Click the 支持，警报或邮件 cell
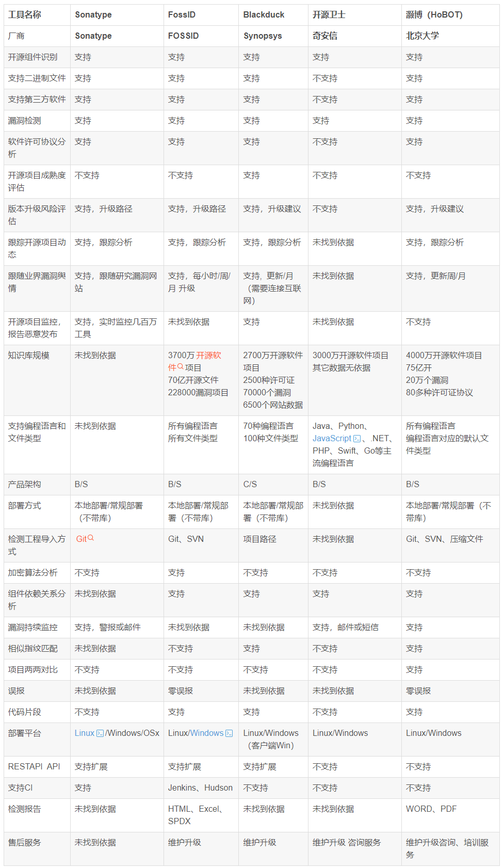This screenshot has height=868, width=504. point(117,628)
